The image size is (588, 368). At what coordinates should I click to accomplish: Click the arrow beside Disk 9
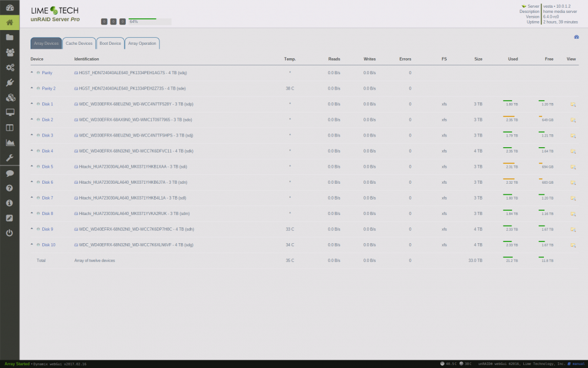pyautogui.click(x=32, y=228)
